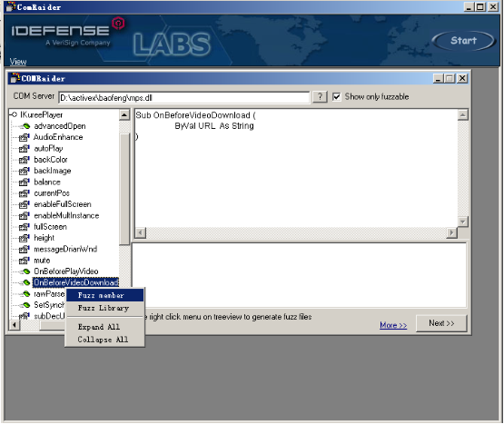Select enableFullScreen in the tree
This screenshot has height=424, width=504.
pos(63,204)
